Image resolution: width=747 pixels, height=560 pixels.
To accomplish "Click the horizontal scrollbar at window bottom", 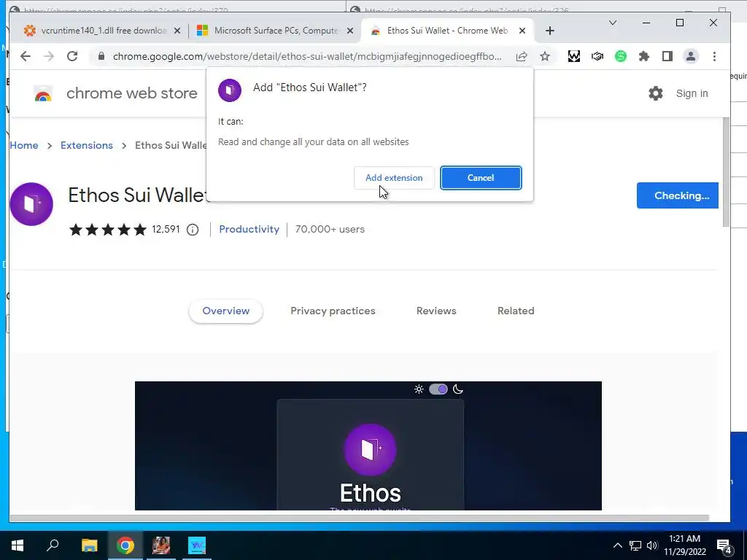I will click(360, 518).
